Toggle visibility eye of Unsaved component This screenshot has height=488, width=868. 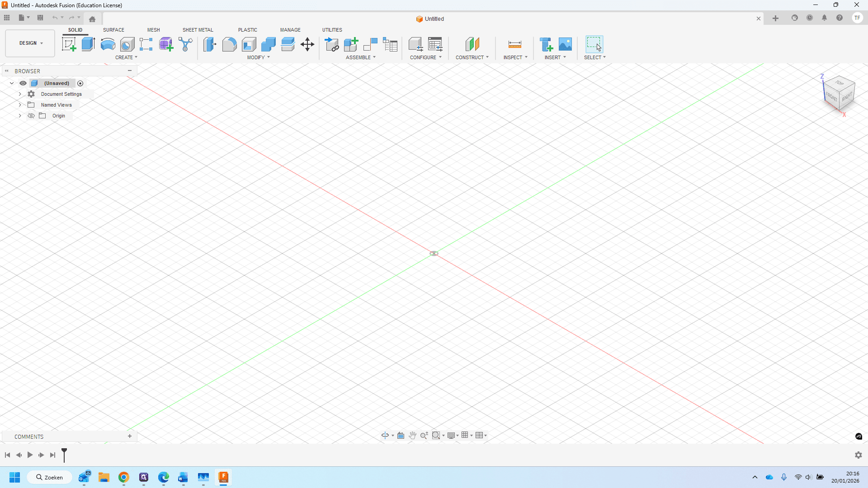[23, 83]
